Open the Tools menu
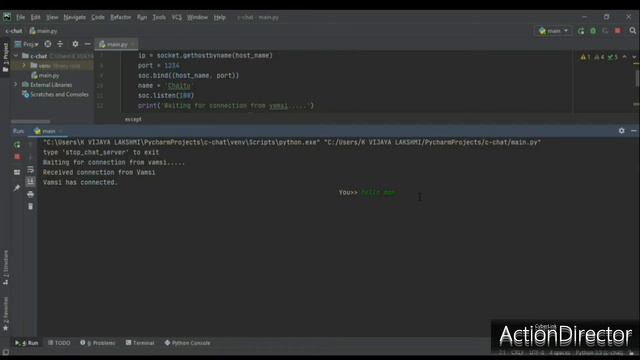Viewport: 640px width, 360px height. [x=159, y=17]
